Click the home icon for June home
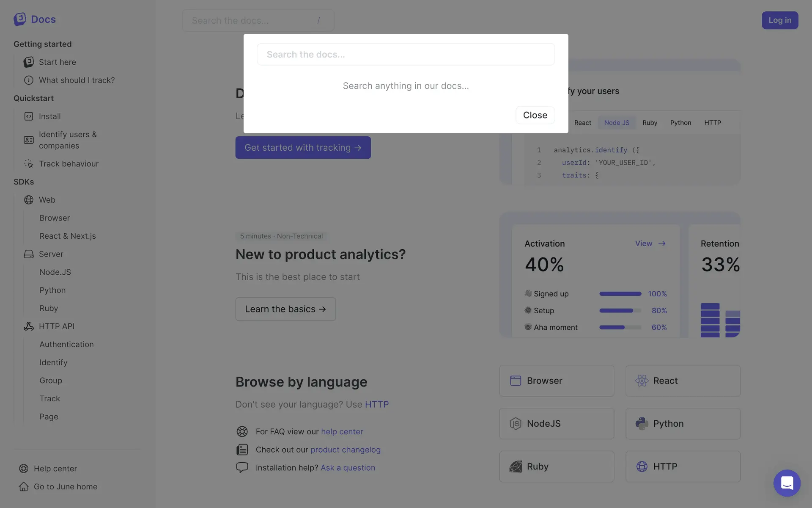The width and height of the screenshot is (812, 508). click(24, 487)
